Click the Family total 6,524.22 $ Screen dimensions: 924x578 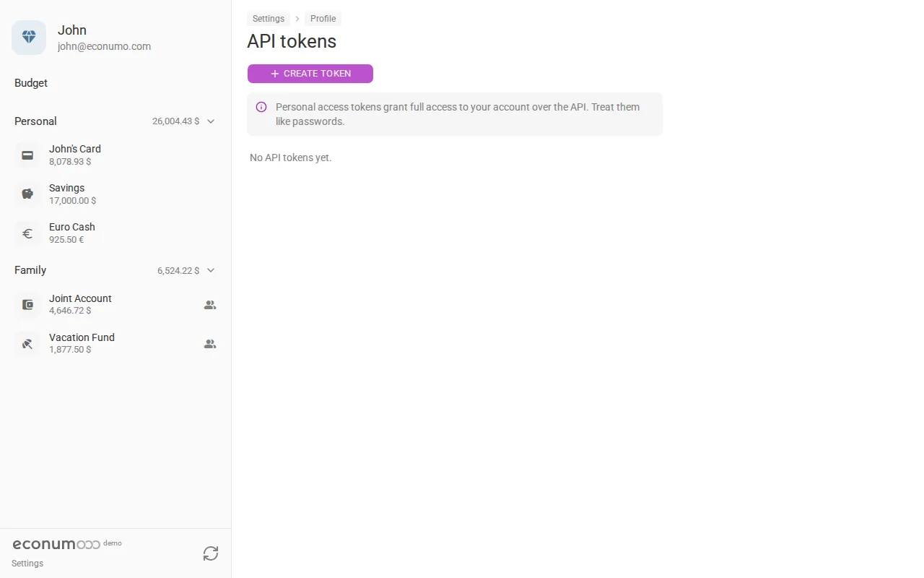pyautogui.click(x=178, y=271)
